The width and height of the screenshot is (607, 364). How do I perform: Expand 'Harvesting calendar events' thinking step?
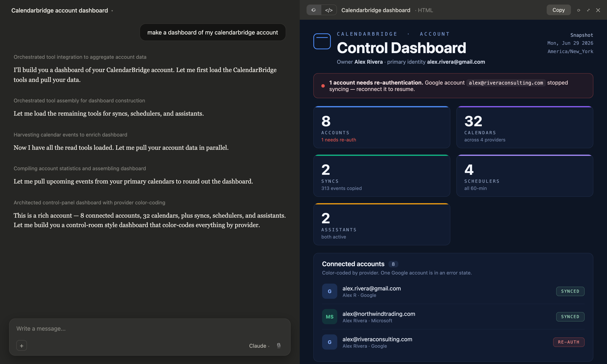[x=70, y=135]
